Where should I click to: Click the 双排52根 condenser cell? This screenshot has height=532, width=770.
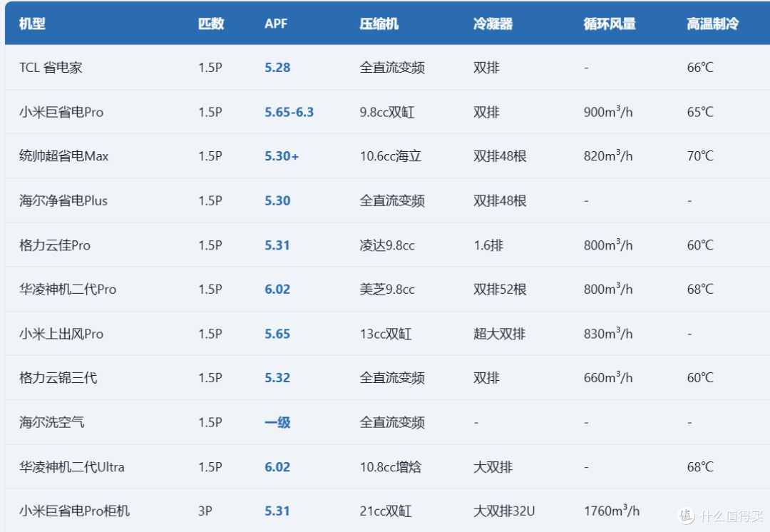coord(500,290)
